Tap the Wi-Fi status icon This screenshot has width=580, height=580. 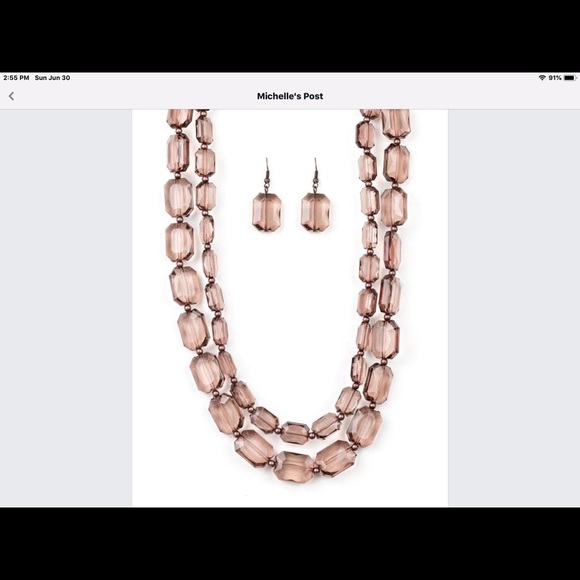542,78
